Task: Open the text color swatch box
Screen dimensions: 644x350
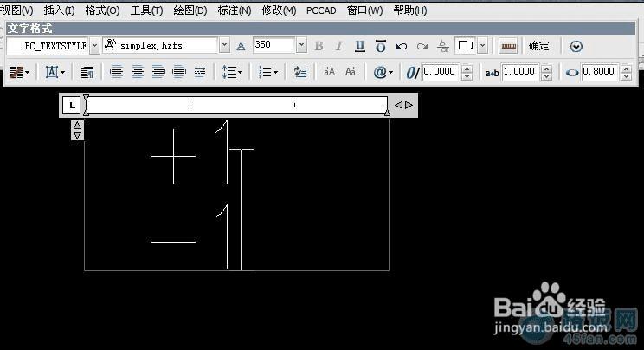Action: pos(466,45)
